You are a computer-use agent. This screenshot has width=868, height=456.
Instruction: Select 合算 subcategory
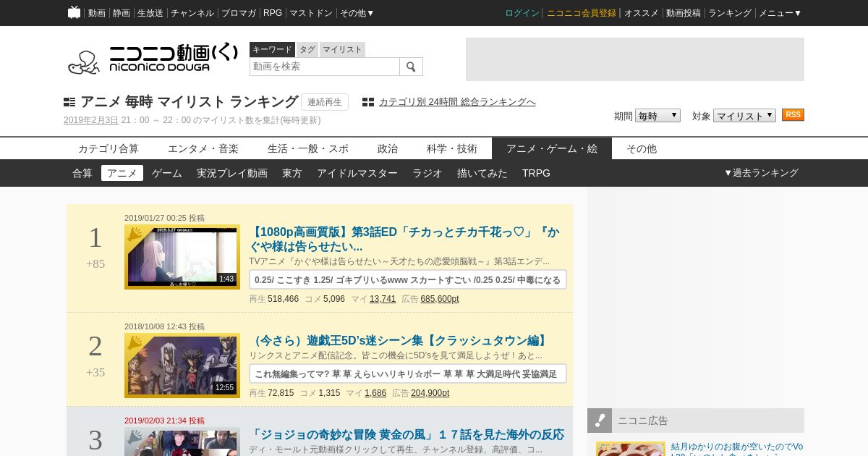(82, 173)
